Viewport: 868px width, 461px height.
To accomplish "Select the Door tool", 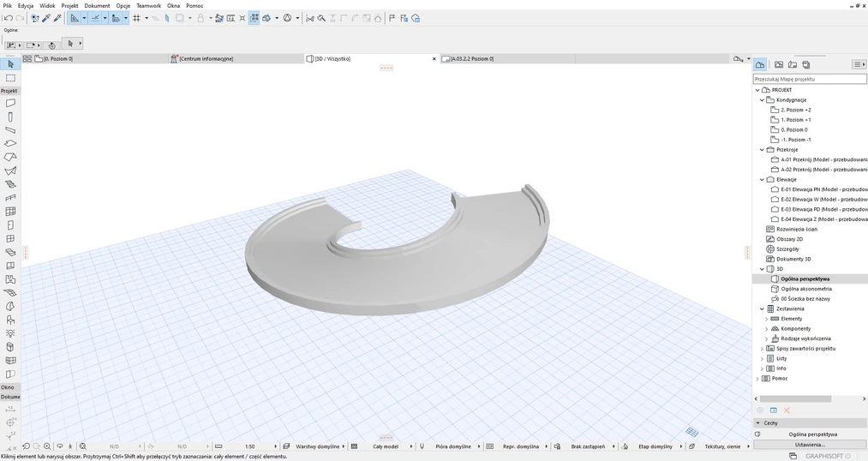I will click(10, 225).
